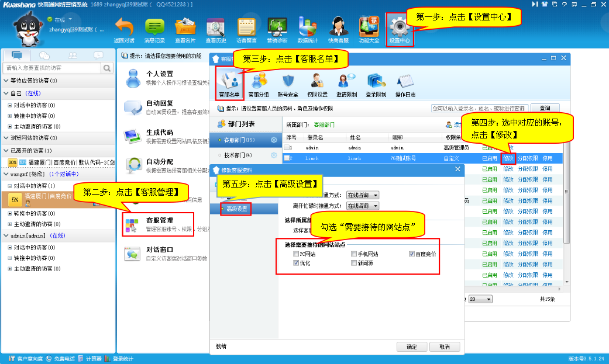Collapse the 等待应答的访客 group
The image size is (609, 364).
pos(6,81)
